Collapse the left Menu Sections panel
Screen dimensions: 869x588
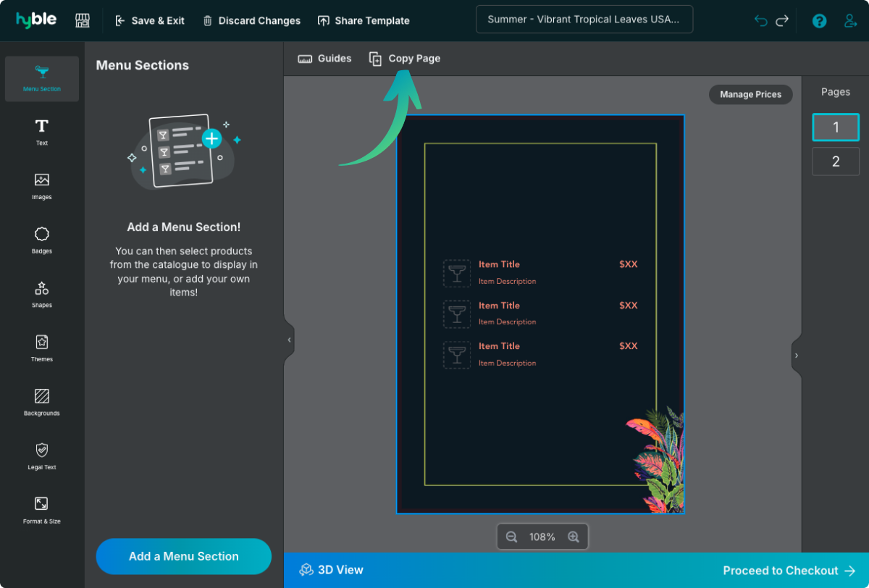[289, 340]
